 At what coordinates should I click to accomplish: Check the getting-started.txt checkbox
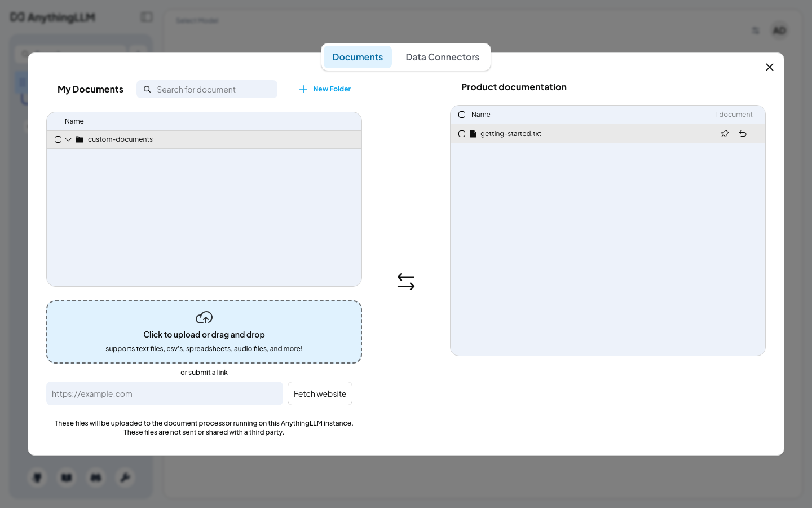tap(462, 134)
